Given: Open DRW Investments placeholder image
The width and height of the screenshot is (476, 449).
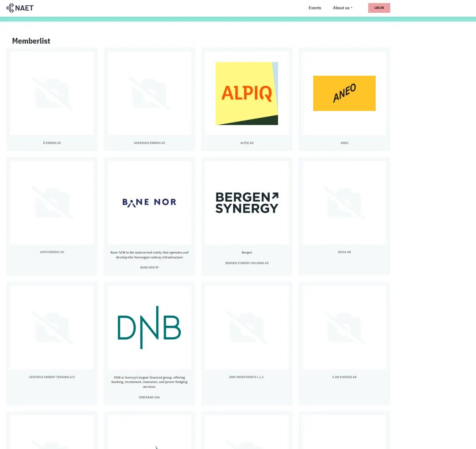Looking at the screenshot, I should click(x=247, y=328).
